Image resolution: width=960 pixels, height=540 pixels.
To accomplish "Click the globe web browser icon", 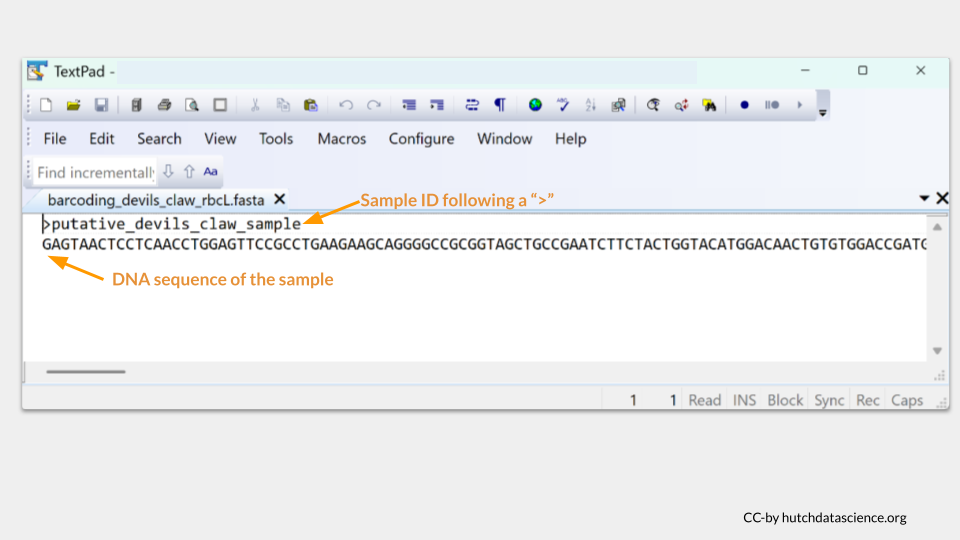I will (535, 105).
